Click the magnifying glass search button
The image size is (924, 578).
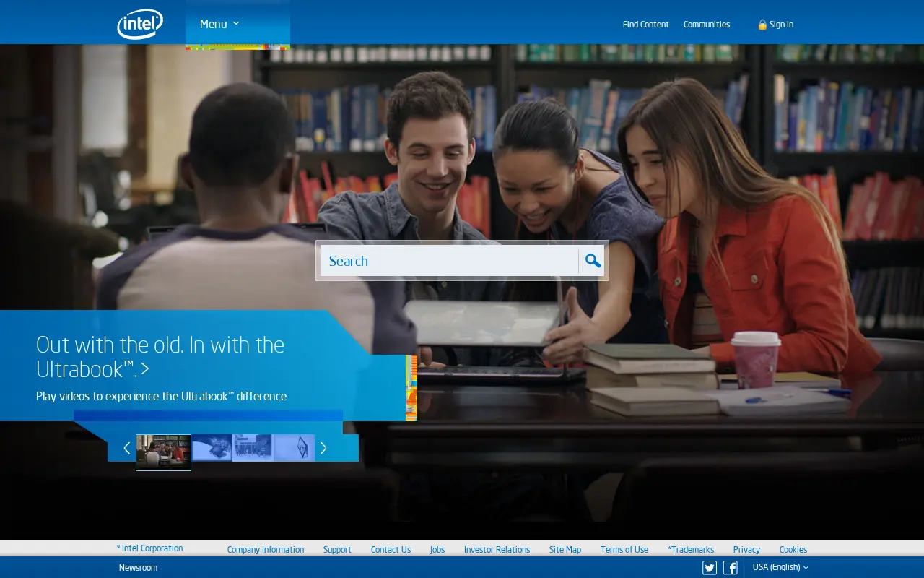tap(593, 261)
